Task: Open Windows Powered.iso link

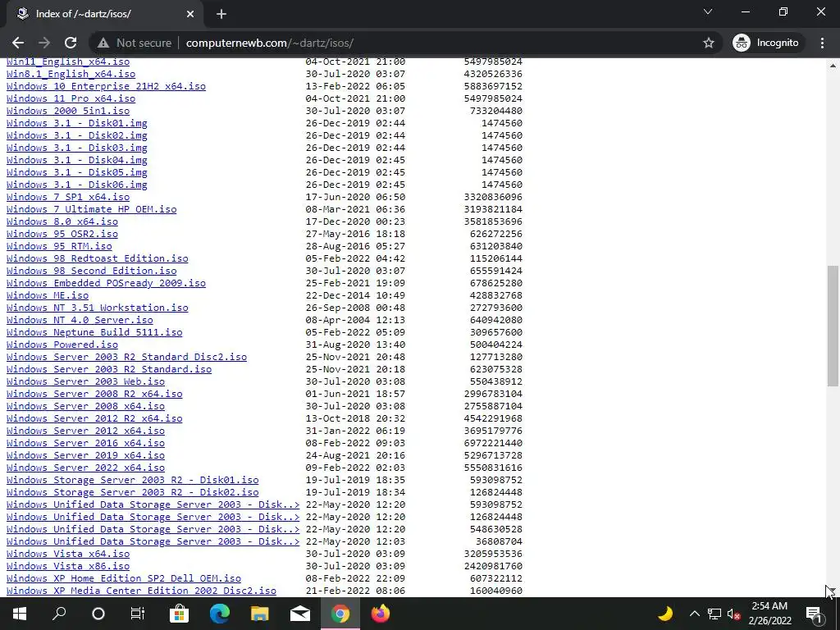Action: click(x=62, y=345)
